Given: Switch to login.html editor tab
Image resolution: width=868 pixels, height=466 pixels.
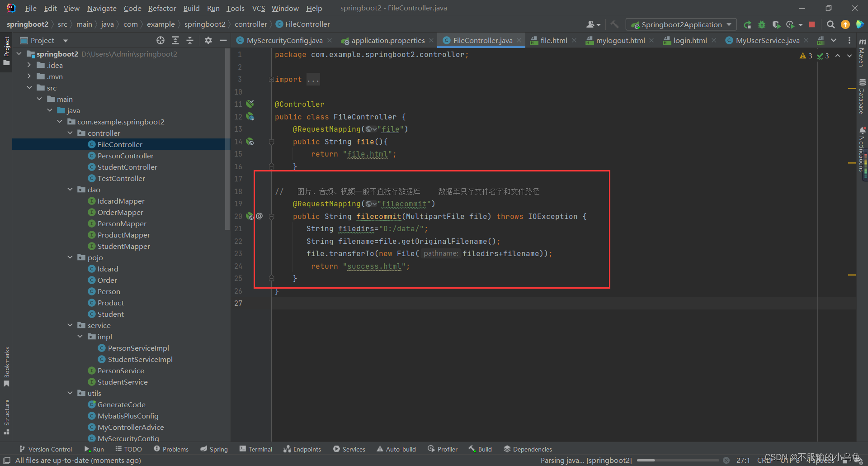Looking at the screenshot, I should [690, 40].
